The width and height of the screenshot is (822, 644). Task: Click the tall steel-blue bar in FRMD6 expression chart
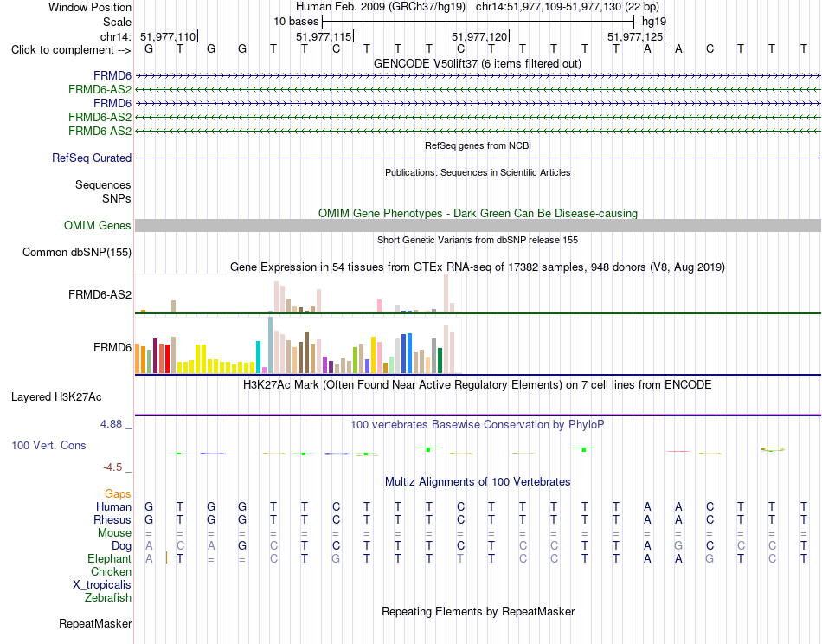[271, 345]
